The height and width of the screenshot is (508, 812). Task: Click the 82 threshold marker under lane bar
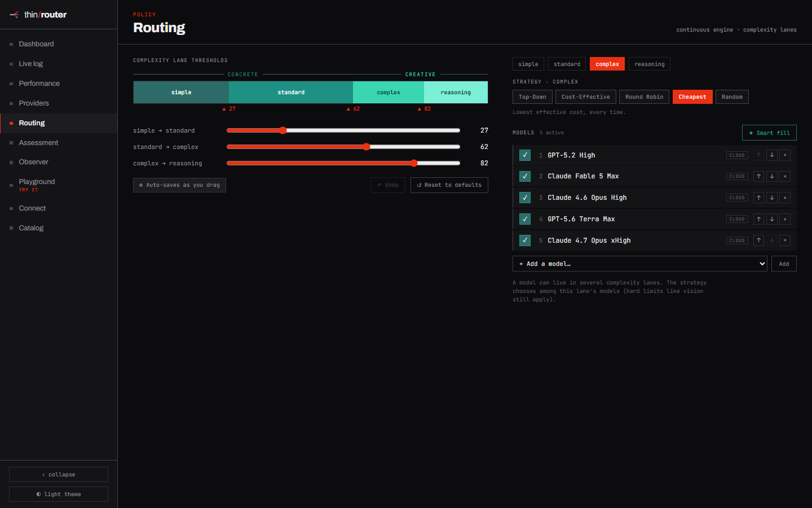424,109
